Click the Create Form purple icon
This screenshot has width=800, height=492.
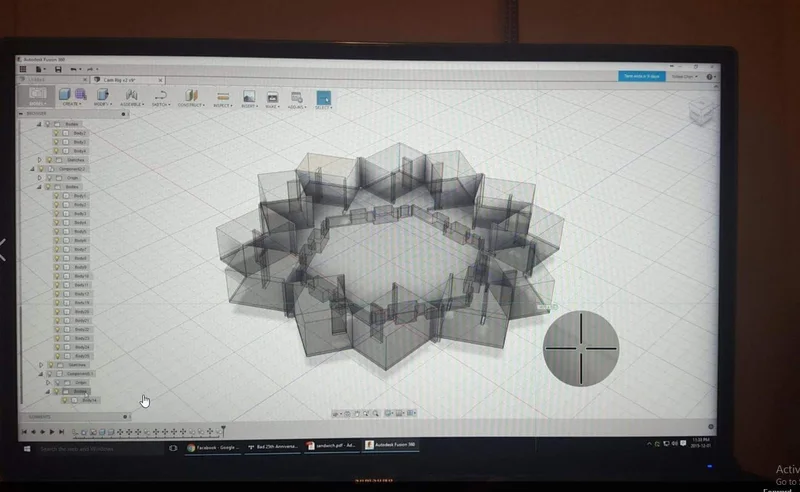(81, 94)
